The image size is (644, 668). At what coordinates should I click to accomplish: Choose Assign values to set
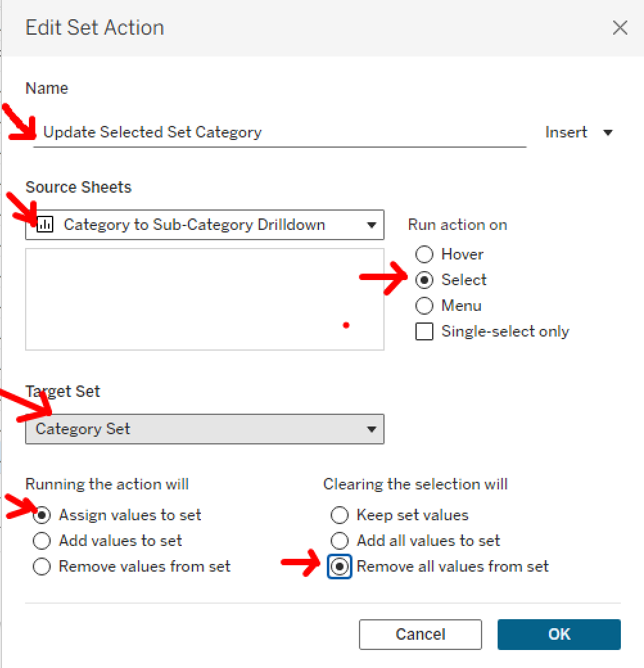coord(42,515)
